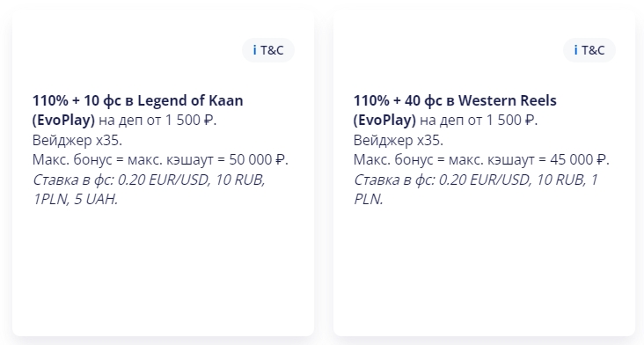This screenshot has width=644, height=345.
Task: Click the Вейджер x35 line in the left card
Action: tap(77, 141)
